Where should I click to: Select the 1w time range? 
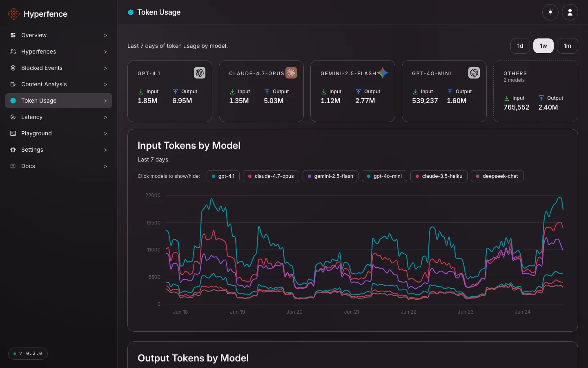coord(543,46)
